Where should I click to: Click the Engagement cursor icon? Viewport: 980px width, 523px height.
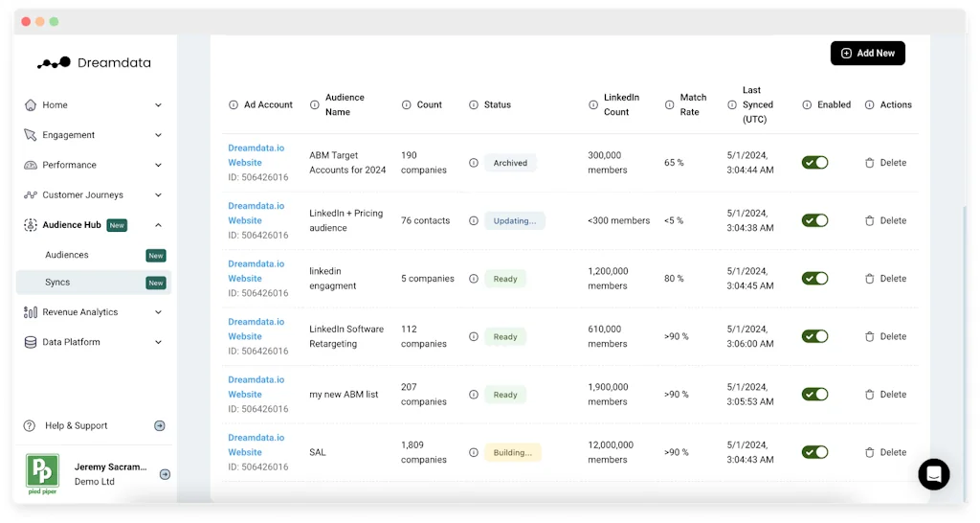(30, 135)
